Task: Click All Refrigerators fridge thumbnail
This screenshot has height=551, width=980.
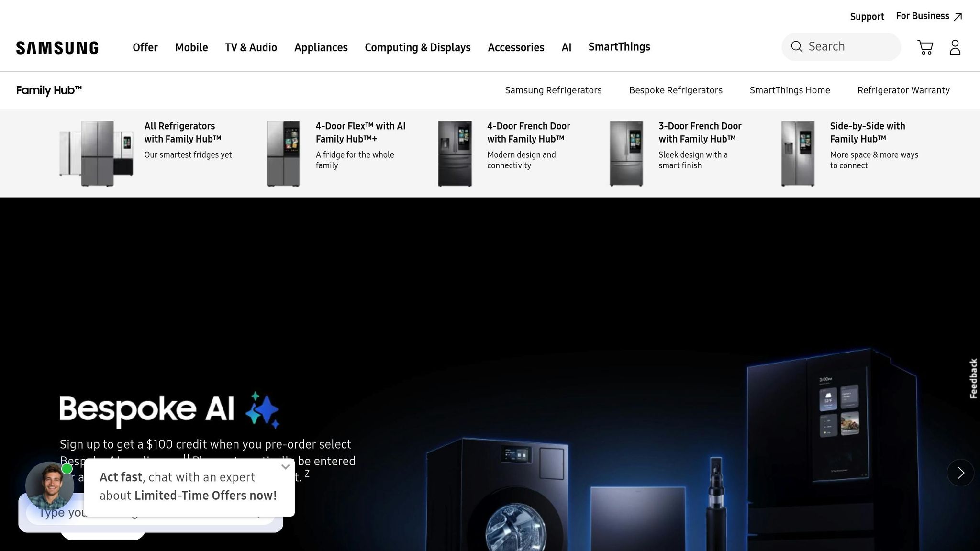Action: [96, 153]
